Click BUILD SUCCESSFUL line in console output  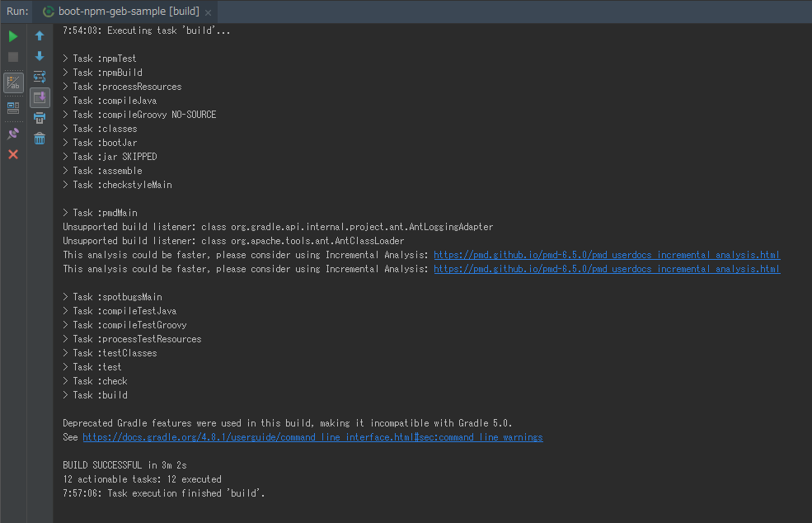(124, 465)
